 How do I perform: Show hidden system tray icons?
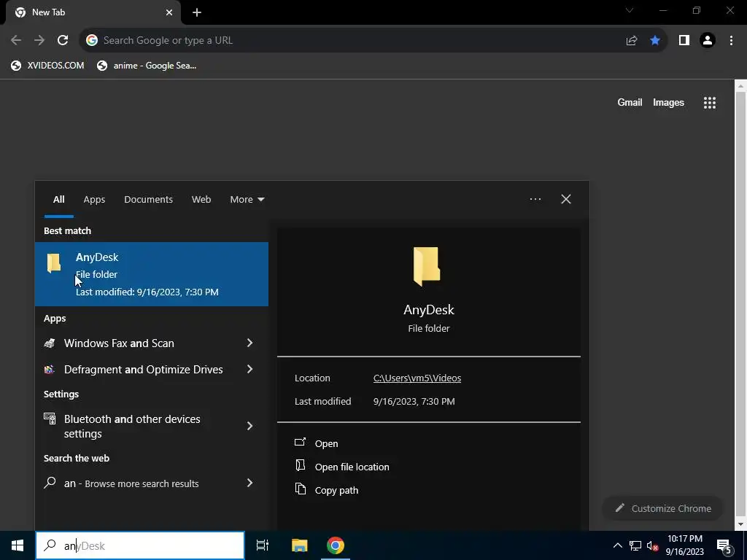617,545
